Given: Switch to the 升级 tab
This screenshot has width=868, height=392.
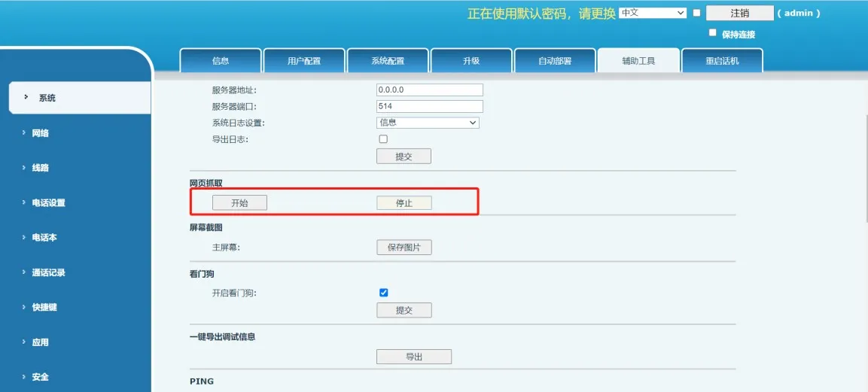Looking at the screenshot, I should click(x=471, y=61).
